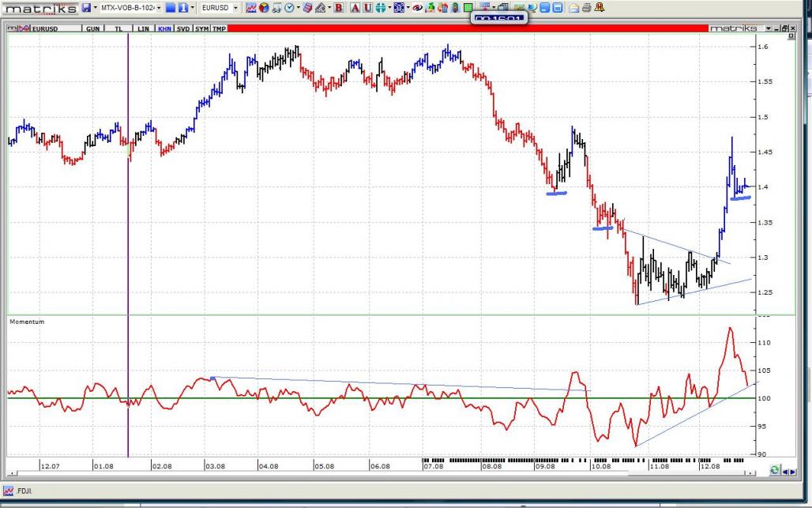
Task: Click the SYM button in chart header
Action: pyautogui.click(x=201, y=28)
